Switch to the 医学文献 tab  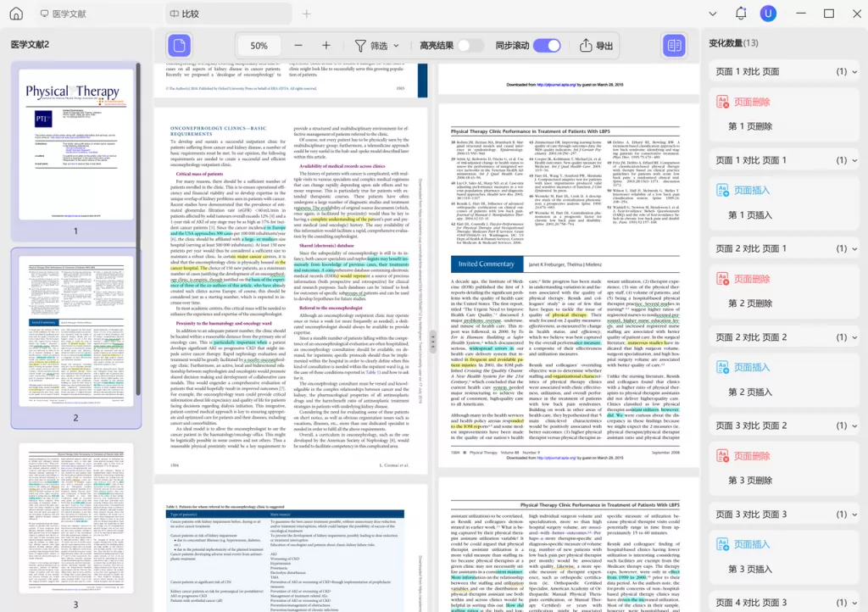pos(63,14)
